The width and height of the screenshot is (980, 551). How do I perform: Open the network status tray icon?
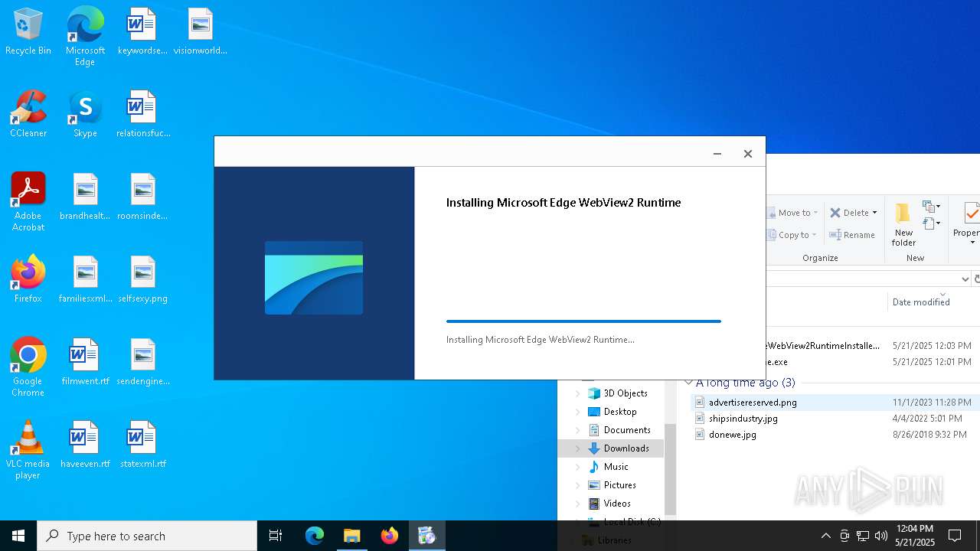[863, 536]
